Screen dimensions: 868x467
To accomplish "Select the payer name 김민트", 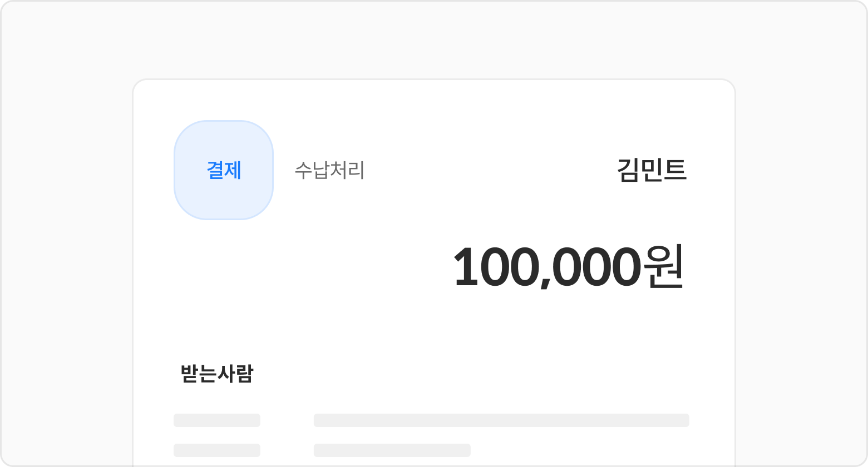I will point(652,170).
